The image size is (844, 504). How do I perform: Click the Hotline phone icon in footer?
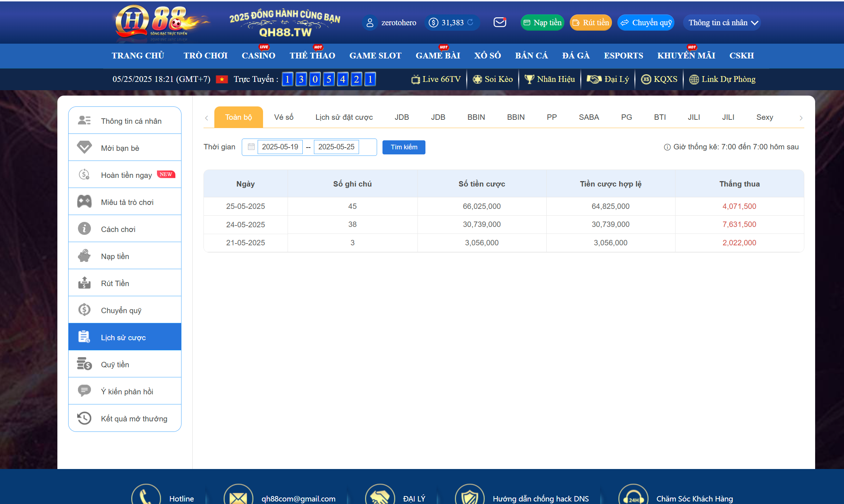click(x=146, y=497)
